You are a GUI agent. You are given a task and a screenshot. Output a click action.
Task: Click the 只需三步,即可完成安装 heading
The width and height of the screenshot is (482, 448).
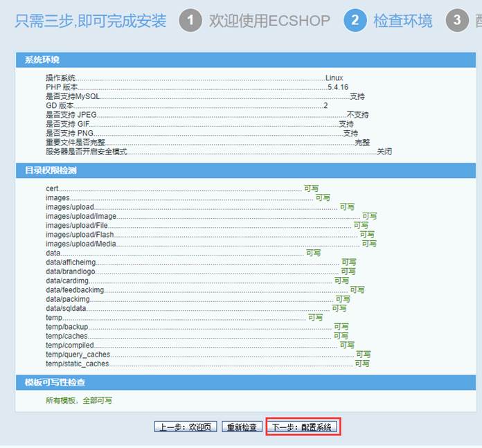tap(91, 21)
